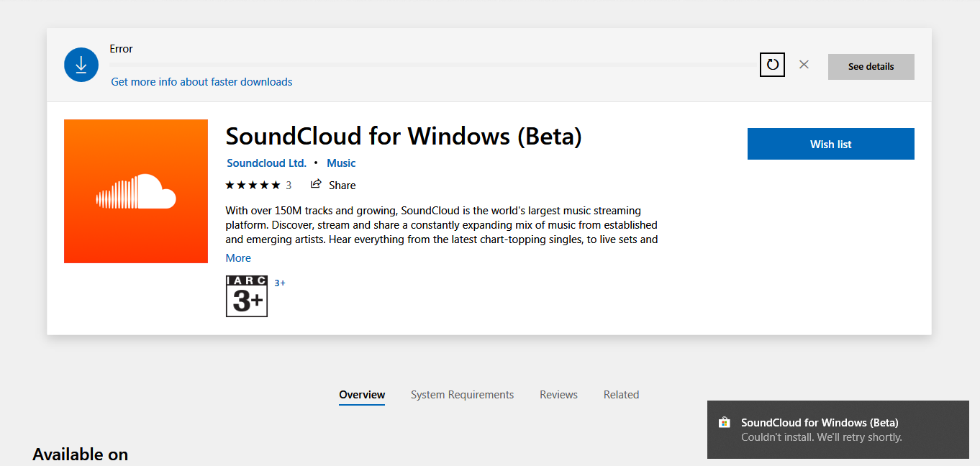This screenshot has width=980, height=466.
Task: Click the IARC 3+ rating badge
Action: 247,296
